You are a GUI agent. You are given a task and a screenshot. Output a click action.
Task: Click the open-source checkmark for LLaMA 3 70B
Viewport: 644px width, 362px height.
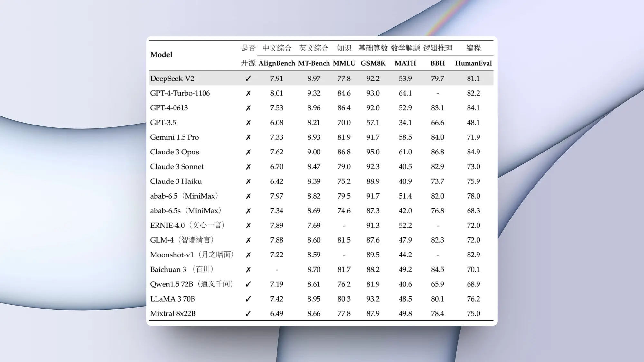coord(248,299)
